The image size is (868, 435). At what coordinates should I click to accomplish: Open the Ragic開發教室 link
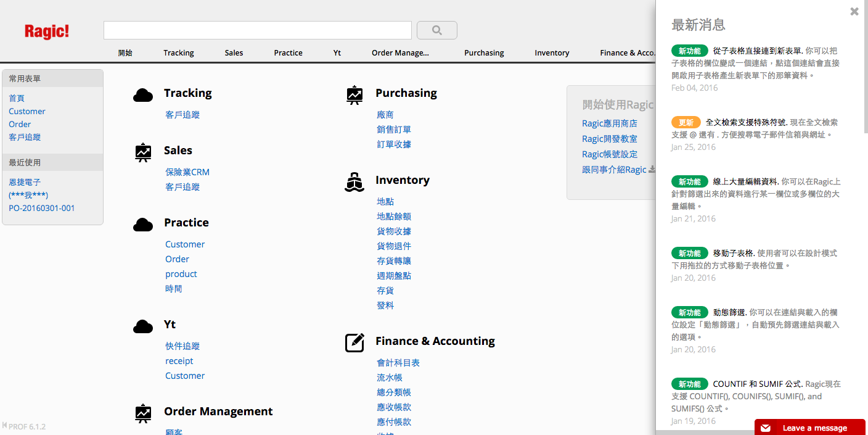tap(610, 139)
